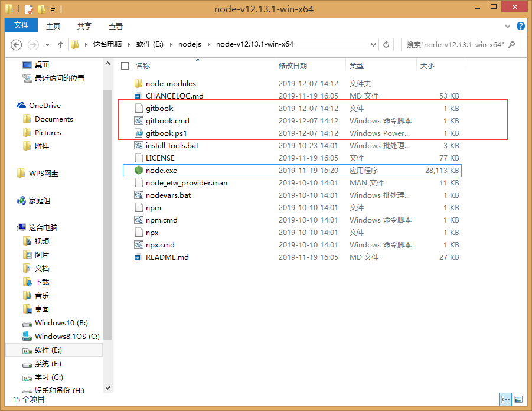This screenshot has width=532, height=411.
Task: Select the npx file name
Action: pos(152,233)
